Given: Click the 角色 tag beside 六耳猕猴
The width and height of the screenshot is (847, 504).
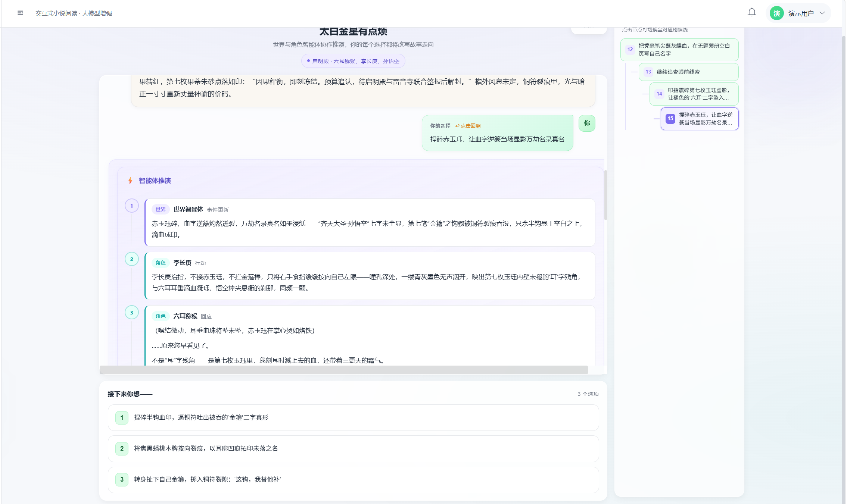Looking at the screenshot, I should pyautogui.click(x=161, y=316).
